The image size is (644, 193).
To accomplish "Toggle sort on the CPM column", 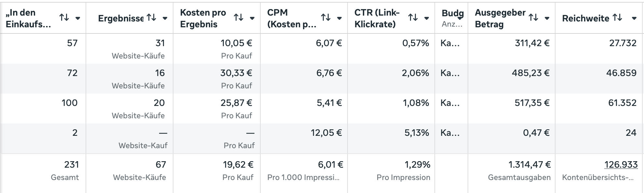I will 326,18.
